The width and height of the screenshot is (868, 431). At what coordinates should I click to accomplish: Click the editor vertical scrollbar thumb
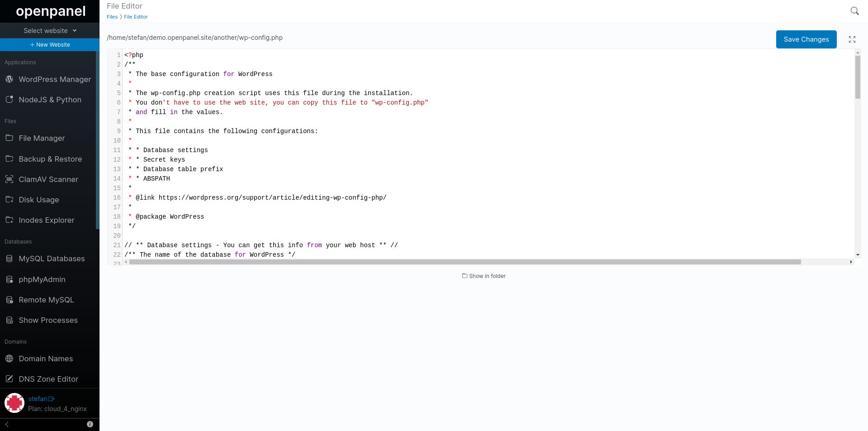click(858, 77)
